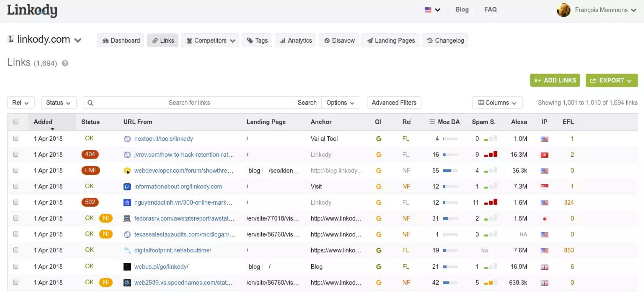
Task: Switch to the Analytics tab
Action: click(x=296, y=41)
